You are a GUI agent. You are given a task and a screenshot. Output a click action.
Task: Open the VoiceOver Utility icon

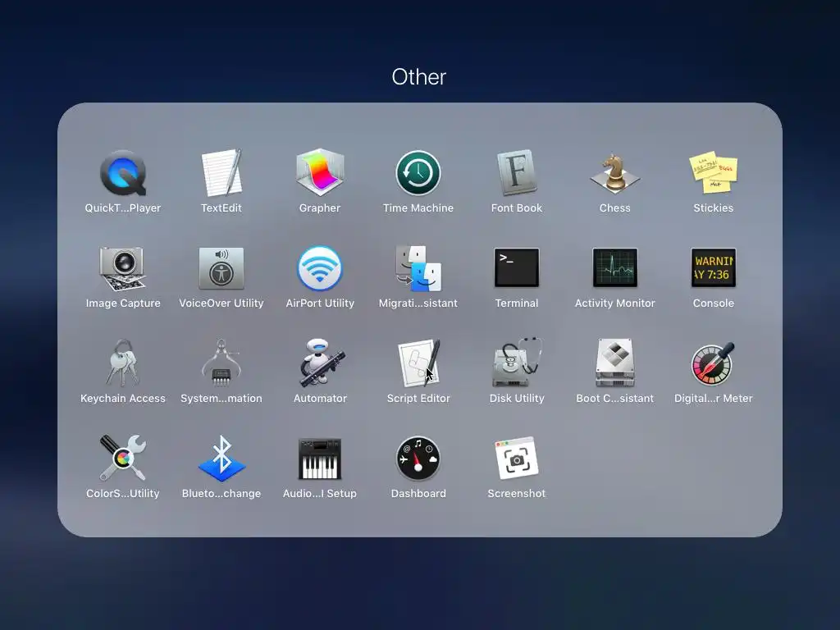point(221,268)
